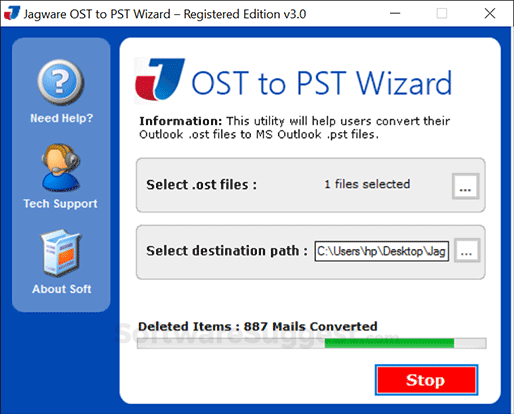514x414 pixels.
Task: Click the 'Select destination path' label
Action: click(x=227, y=251)
